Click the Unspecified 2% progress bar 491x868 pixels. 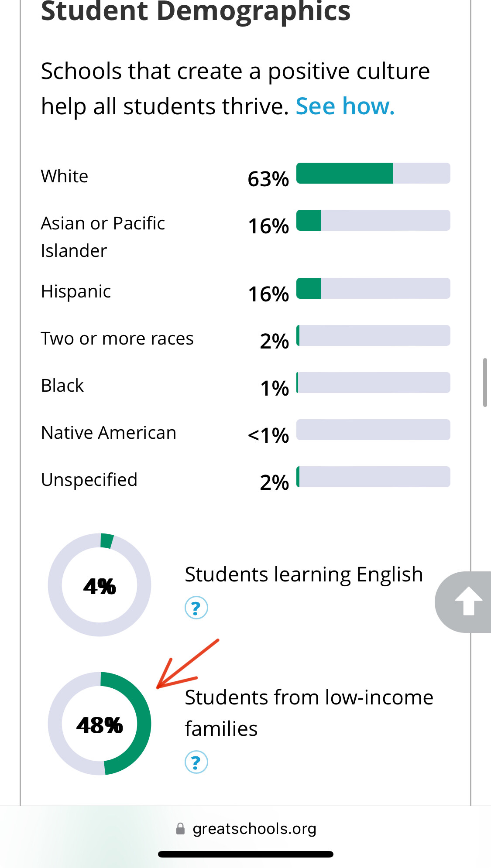373,477
